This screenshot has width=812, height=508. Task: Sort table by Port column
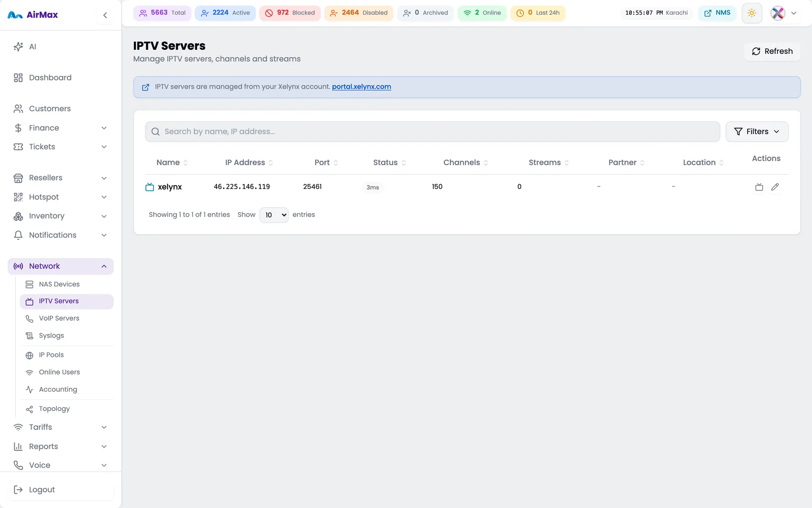pos(326,163)
